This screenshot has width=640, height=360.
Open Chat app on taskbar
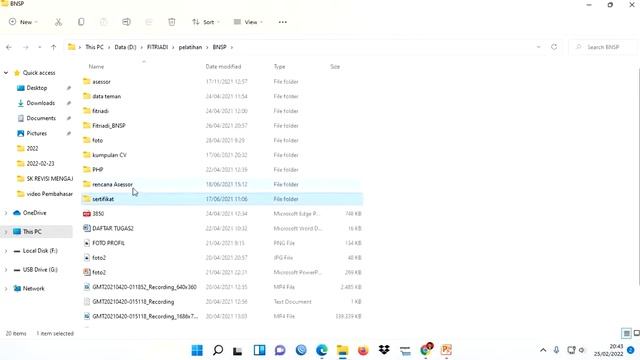[280, 350]
